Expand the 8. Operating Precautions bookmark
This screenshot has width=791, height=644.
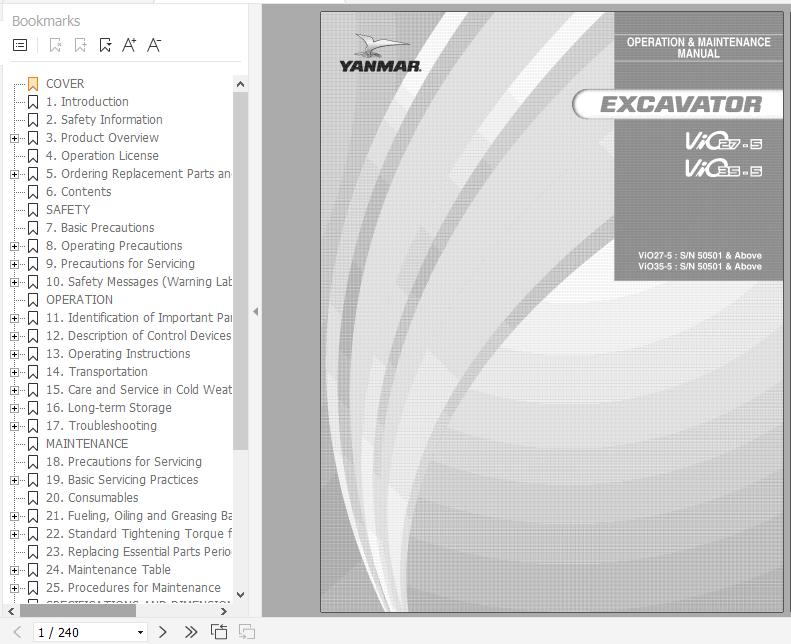point(15,246)
